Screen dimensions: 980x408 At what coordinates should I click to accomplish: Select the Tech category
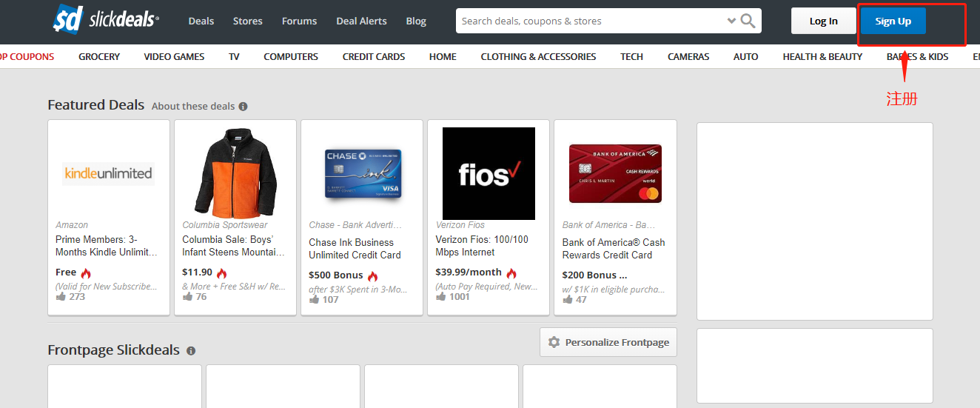(x=631, y=56)
